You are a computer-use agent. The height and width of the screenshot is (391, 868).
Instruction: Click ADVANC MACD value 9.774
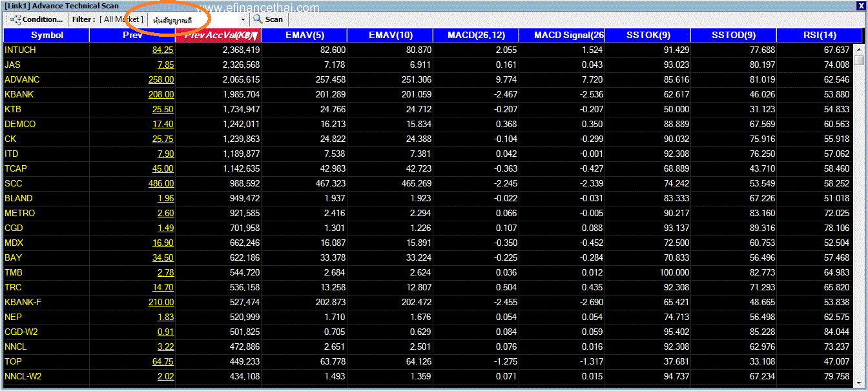506,79
